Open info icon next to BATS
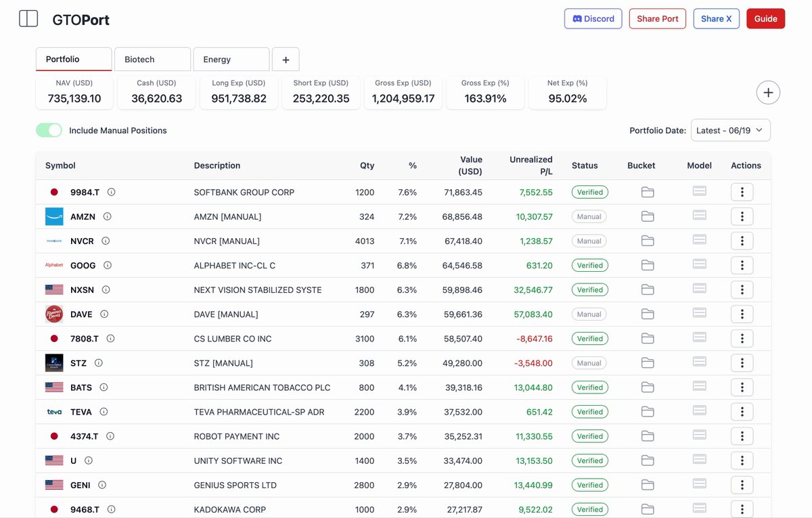The height and width of the screenshot is (518, 812). tap(104, 387)
